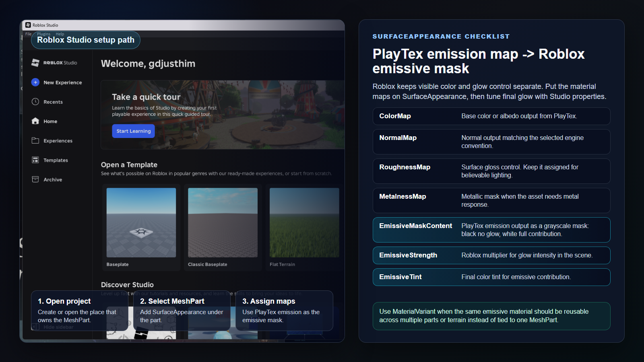Click the 'Take a quick tour' heading

pyautogui.click(x=146, y=97)
